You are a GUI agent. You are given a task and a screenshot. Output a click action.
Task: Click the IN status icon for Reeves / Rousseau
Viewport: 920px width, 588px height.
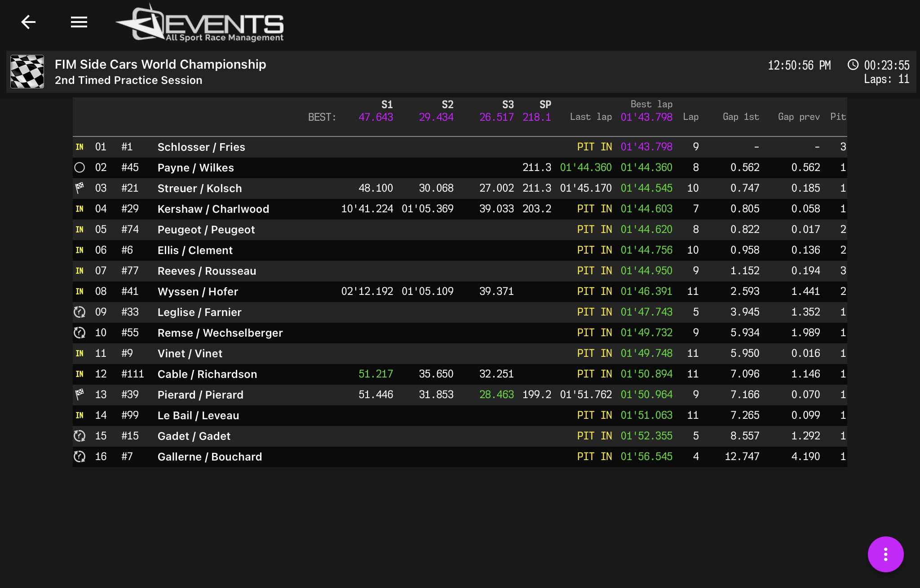[80, 271]
